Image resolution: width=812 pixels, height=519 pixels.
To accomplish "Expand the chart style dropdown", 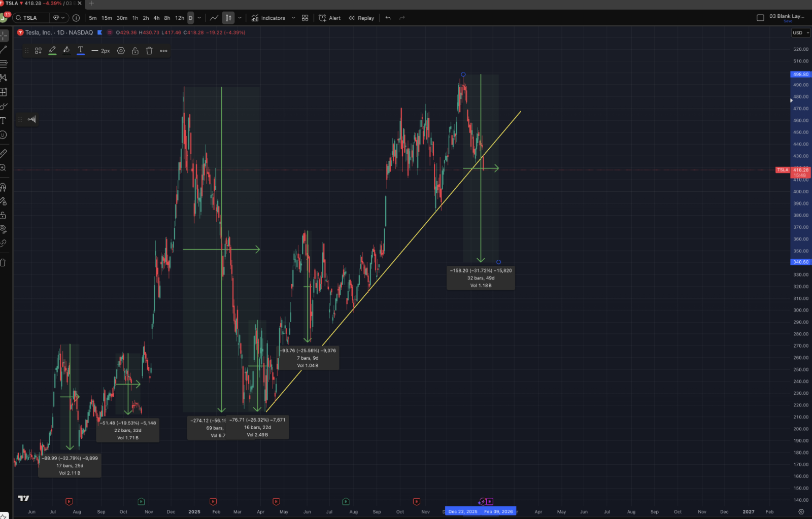I will (x=240, y=18).
